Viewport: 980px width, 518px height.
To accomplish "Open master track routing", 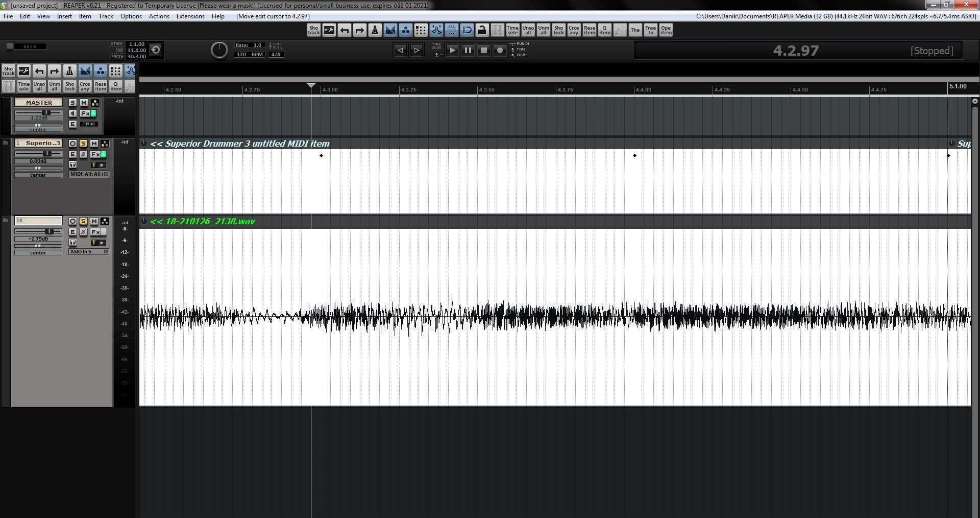I will pyautogui.click(x=95, y=103).
